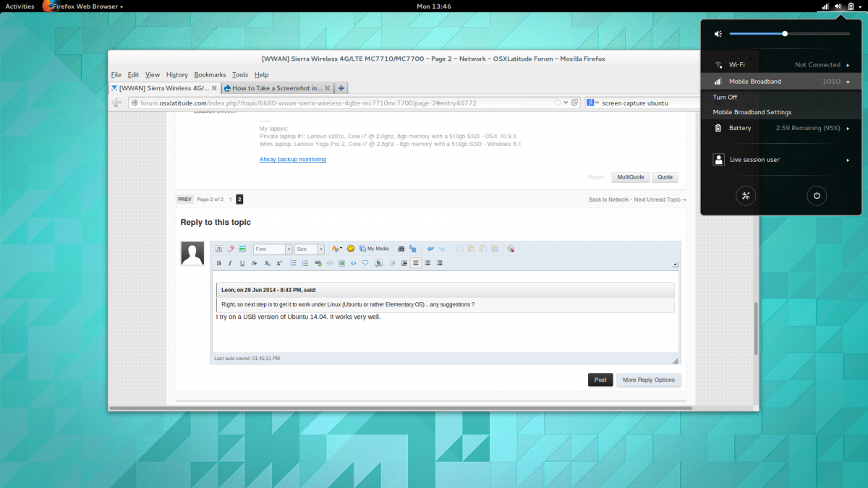This screenshot has height=488, width=868.
Task: Click the undo arrow in the editor toolbar
Action: pyautogui.click(x=430, y=249)
